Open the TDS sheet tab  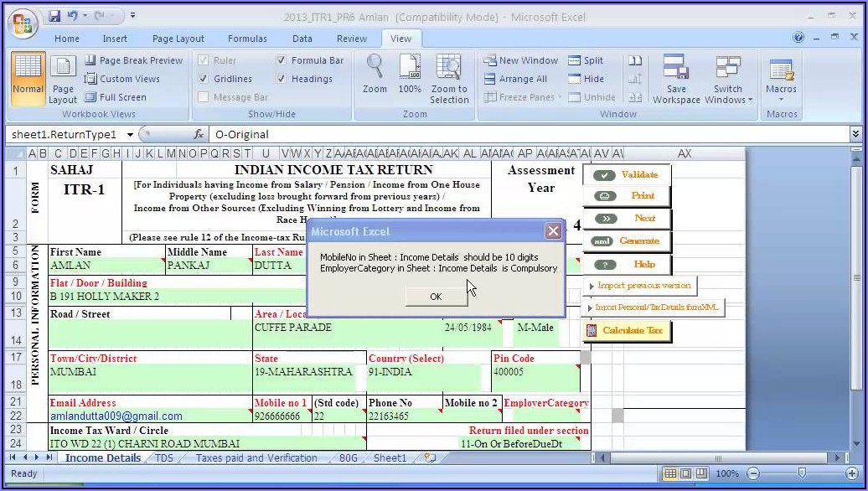pos(164,458)
